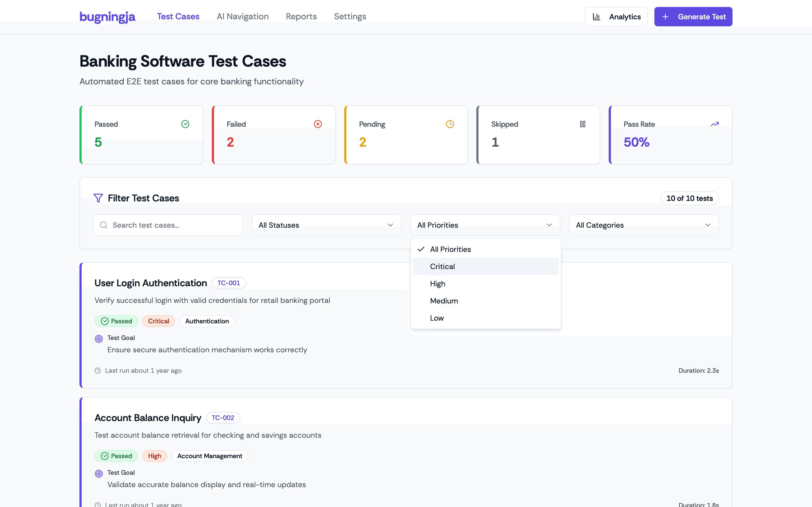Open the Settings tab

tap(350, 16)
